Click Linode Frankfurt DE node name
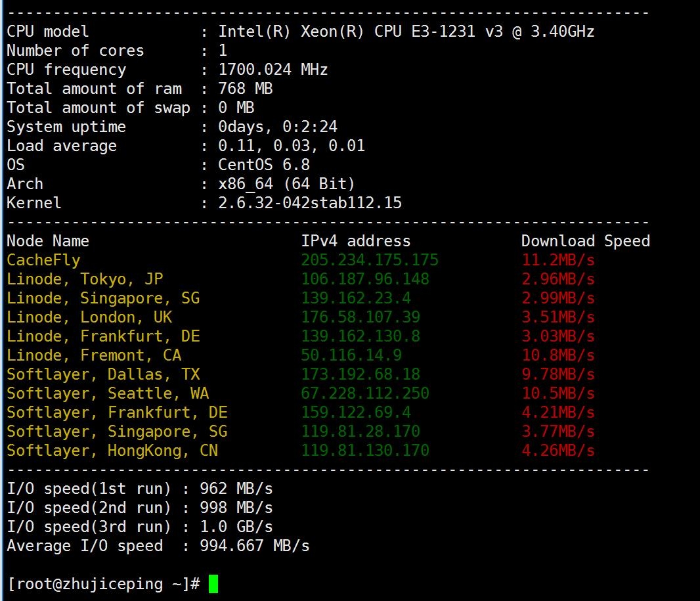 (103, 336)
